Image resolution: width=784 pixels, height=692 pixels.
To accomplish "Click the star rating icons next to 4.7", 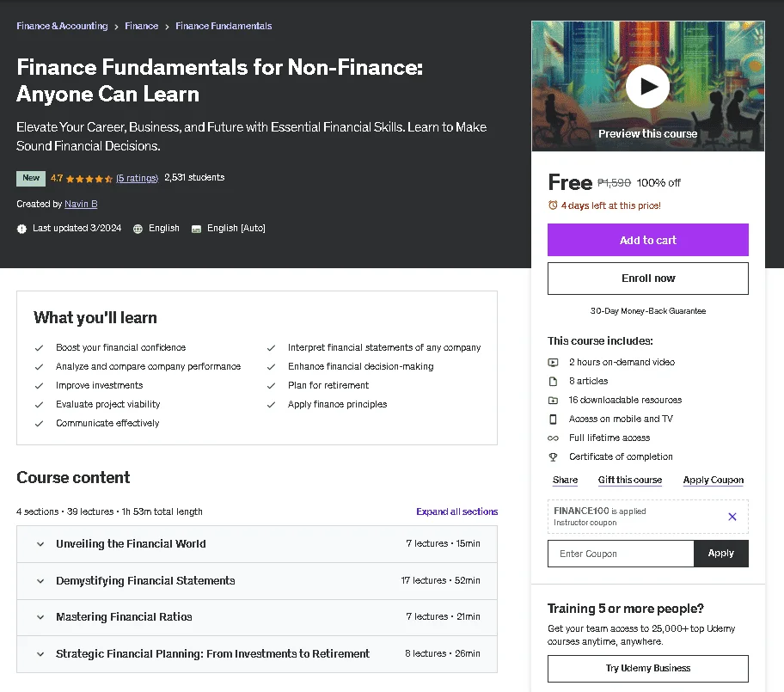I will pyautogui.click(x=89, y=179).
